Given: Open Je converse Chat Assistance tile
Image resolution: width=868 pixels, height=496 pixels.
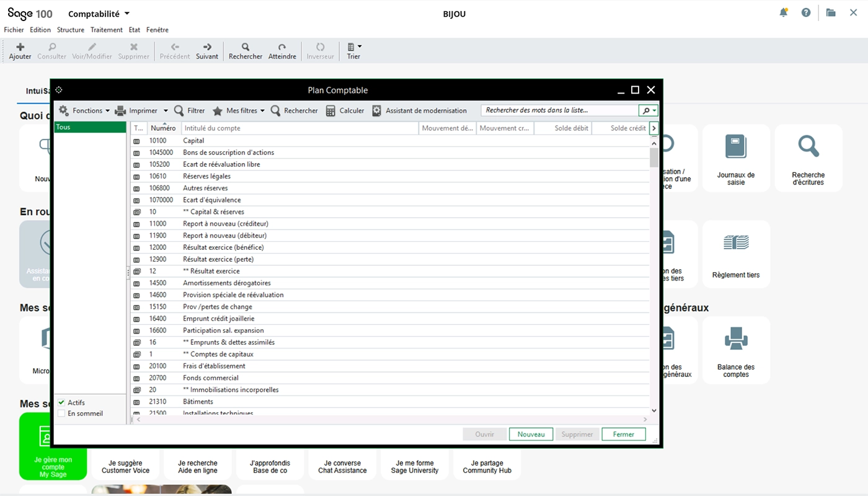Looking at the screenshot, I should click(343, 465).
